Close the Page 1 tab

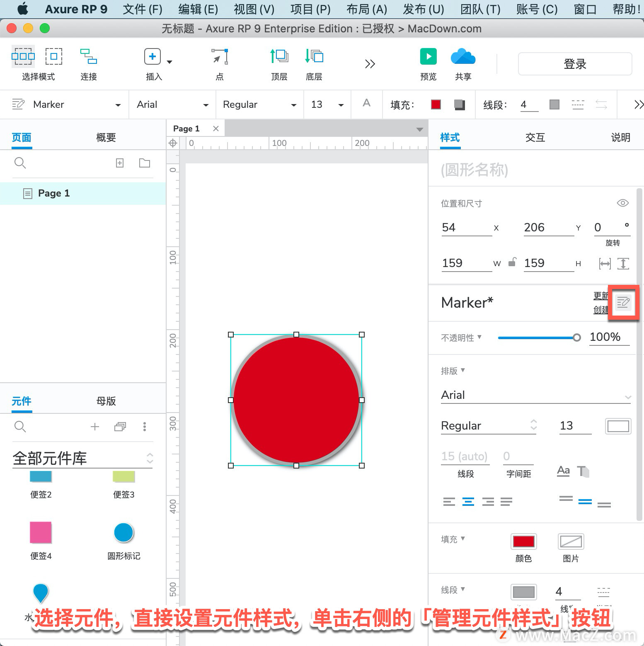(x=215, y=129)
